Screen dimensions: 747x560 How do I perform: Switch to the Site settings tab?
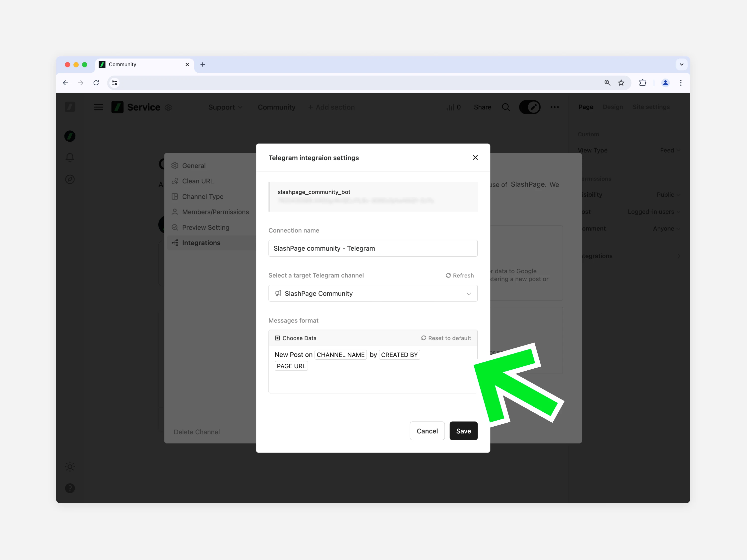click(651, 107)
